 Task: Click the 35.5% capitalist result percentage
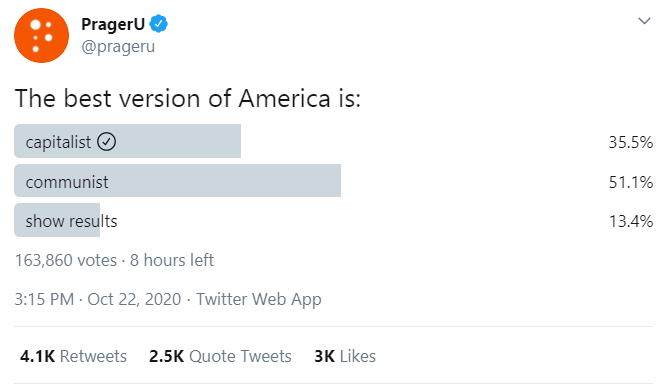click(x=631, y=142)
